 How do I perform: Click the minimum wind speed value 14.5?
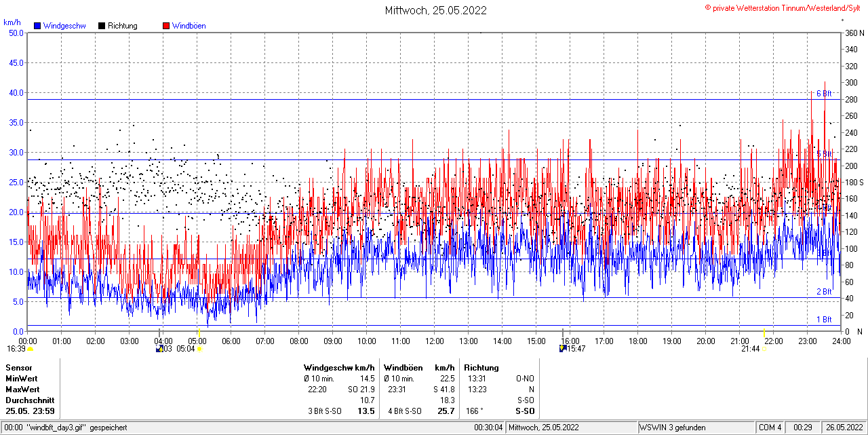[367, 379]
